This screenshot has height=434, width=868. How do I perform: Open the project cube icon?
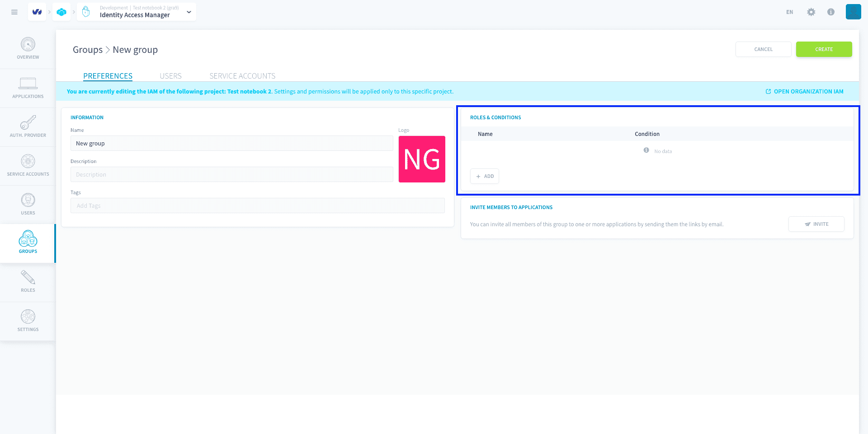[x=61, y=12]
